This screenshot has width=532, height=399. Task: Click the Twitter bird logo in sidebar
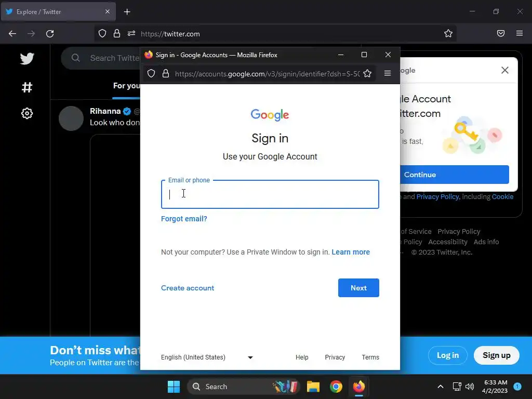27,59
